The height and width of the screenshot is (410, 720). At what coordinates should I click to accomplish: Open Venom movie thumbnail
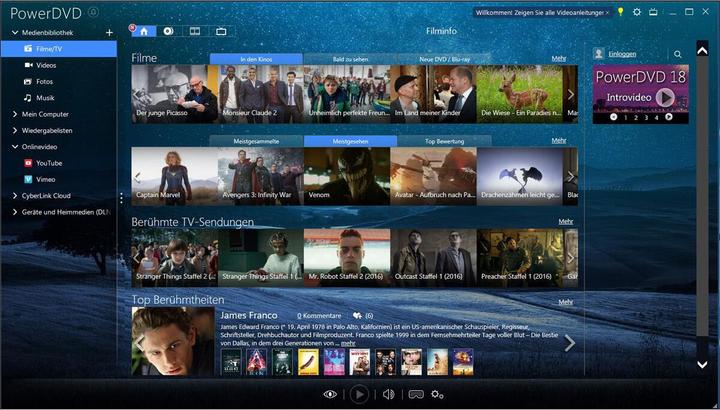pos(347,176)
